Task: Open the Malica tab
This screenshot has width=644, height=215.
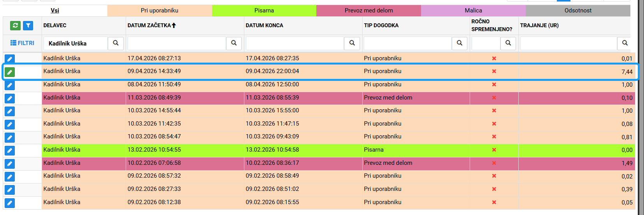Action: point(473,10)
